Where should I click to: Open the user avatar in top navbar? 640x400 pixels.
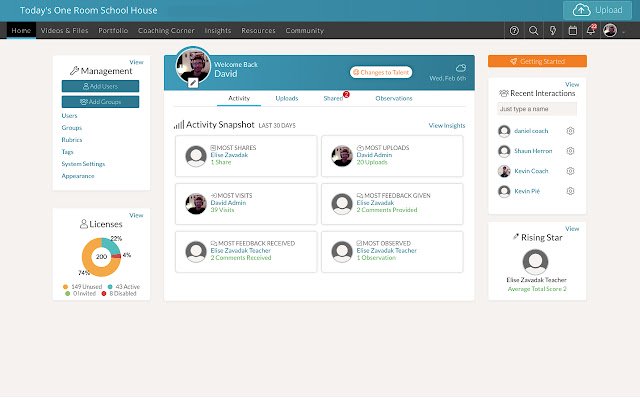coord(610,30)
